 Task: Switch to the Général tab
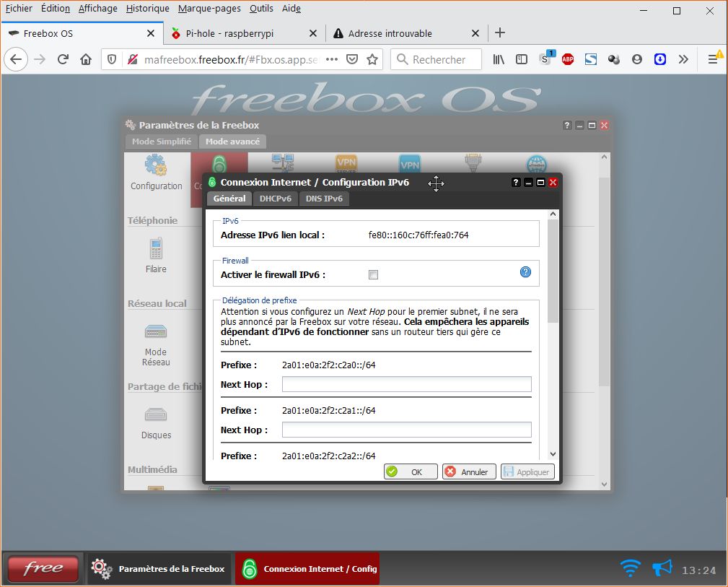click(x=229, y=199)
